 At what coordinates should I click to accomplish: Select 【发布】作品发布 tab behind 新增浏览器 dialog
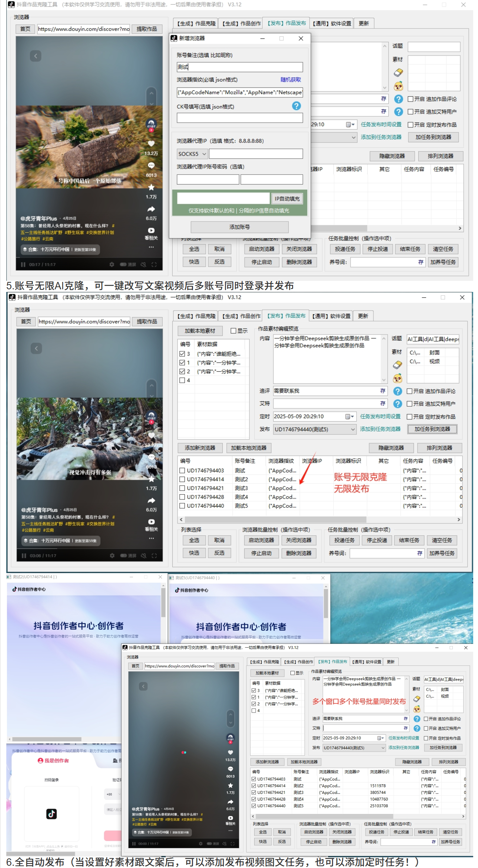click(x=286, y=23)
